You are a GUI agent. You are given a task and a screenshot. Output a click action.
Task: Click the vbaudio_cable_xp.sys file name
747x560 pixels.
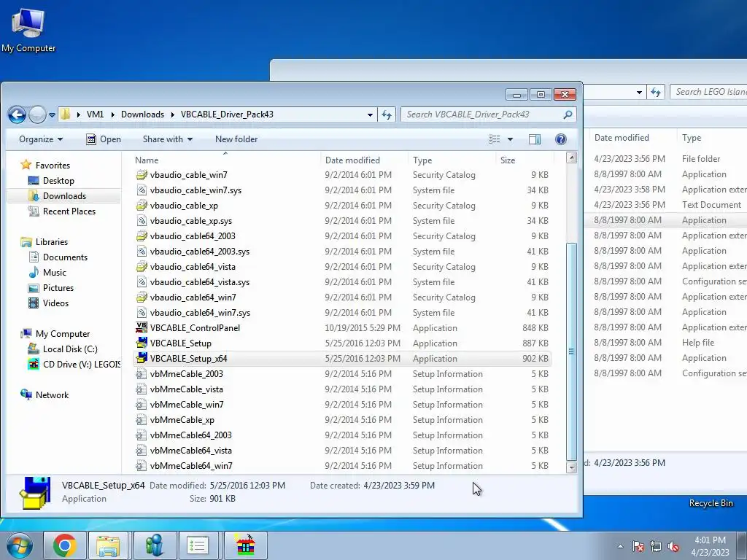(x=191, y=220)
